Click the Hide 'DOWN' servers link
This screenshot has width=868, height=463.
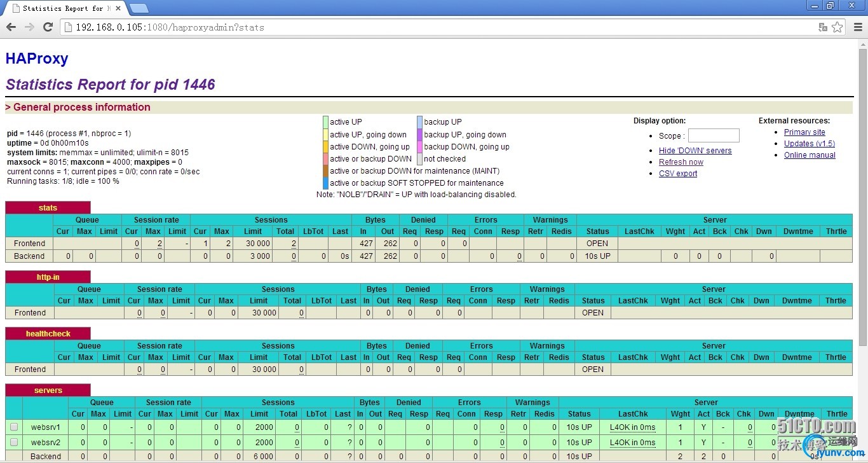pos(695,151)
